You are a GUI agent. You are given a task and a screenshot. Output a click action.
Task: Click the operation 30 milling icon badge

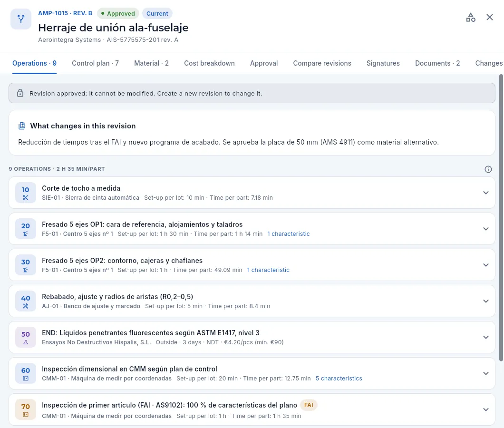click(26, 266)
